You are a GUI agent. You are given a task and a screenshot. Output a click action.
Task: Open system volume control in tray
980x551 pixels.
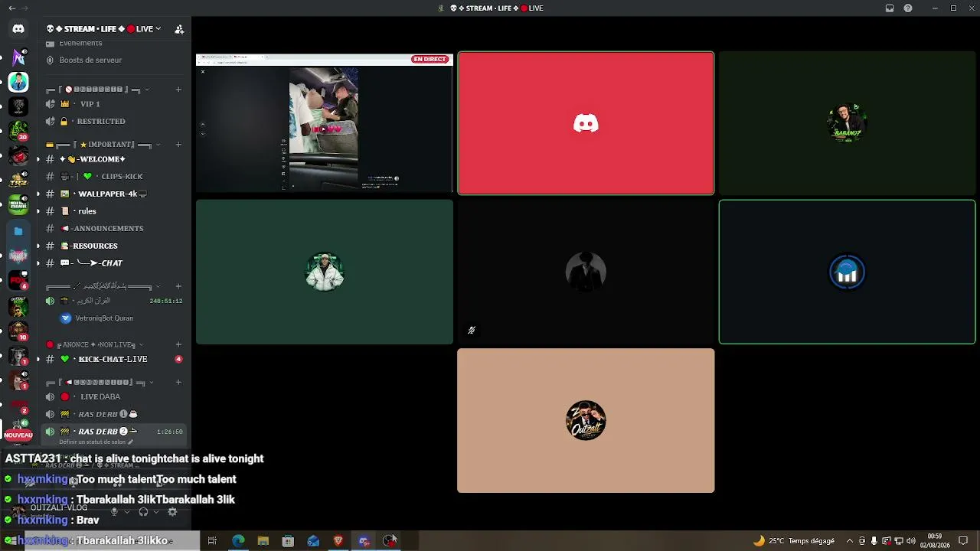coord(911,541)
